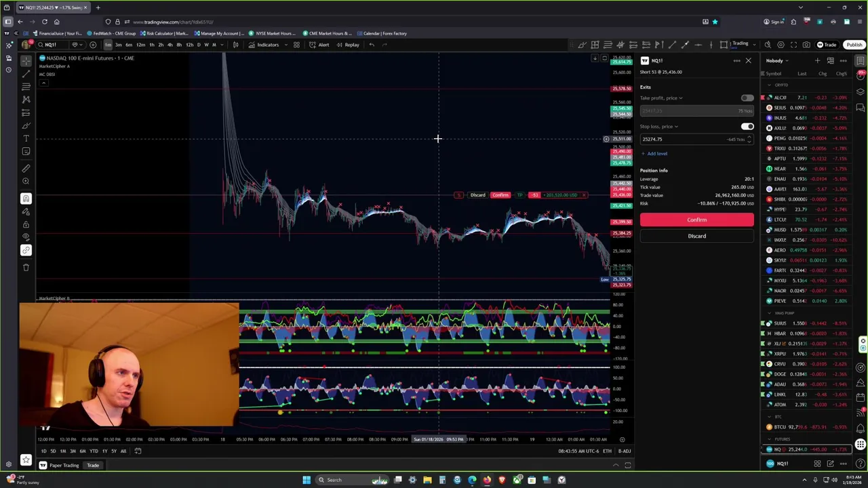Screen dimensions: 868x488
Task: Open Take profit price unit dropdown
Action: pyautogui.click(x=662, y=98)
